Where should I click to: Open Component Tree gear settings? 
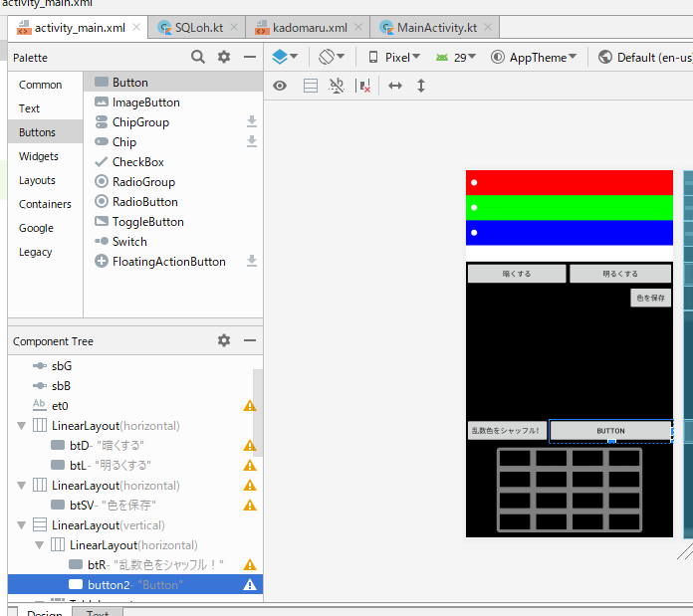tap(224, 340)
